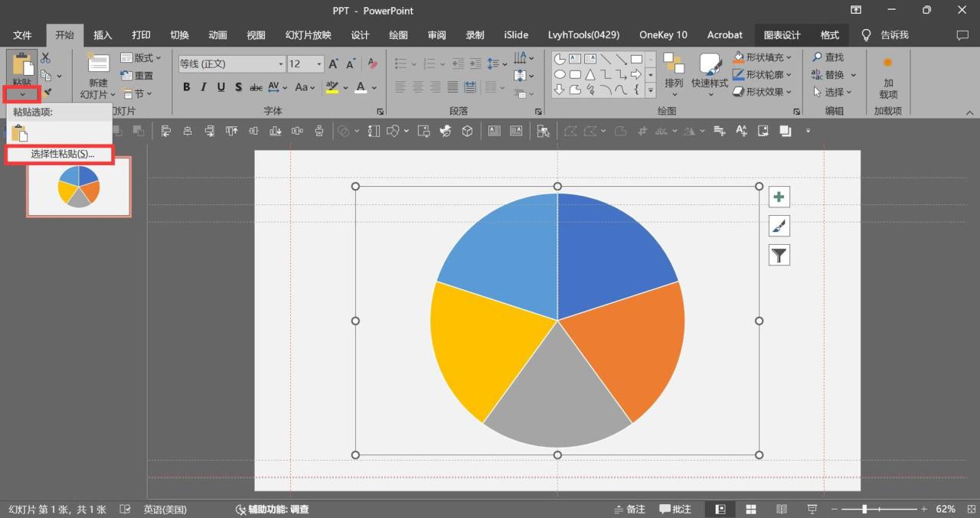The height and width of the screenshot is (518, 980).
Task: Choose 选择性粘贴(S)... from paste menu
Action: point(62,155)
